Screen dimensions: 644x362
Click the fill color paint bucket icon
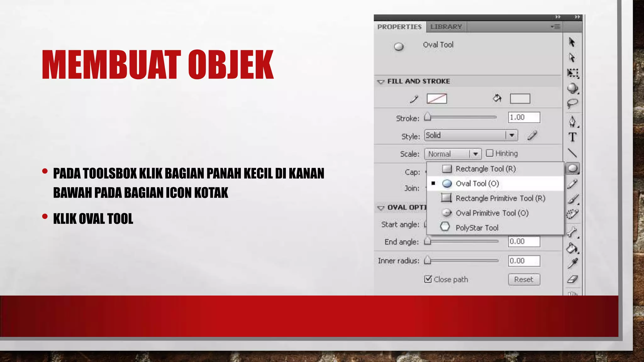tap(497, 98)
